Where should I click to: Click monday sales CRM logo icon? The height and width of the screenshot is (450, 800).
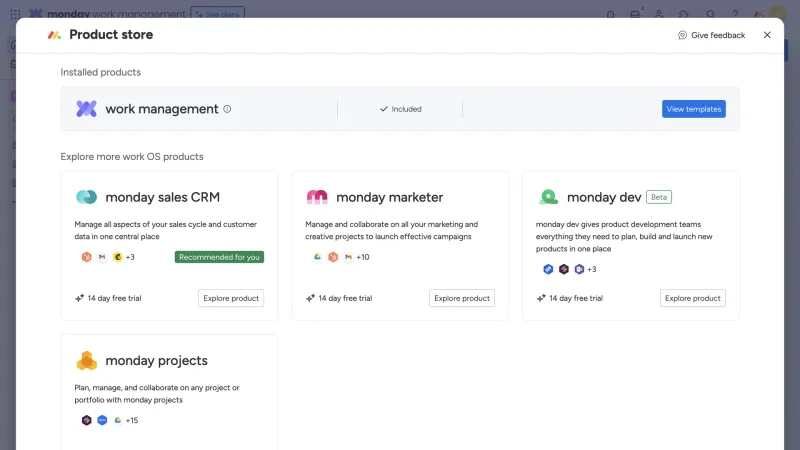tap(86, 197)
